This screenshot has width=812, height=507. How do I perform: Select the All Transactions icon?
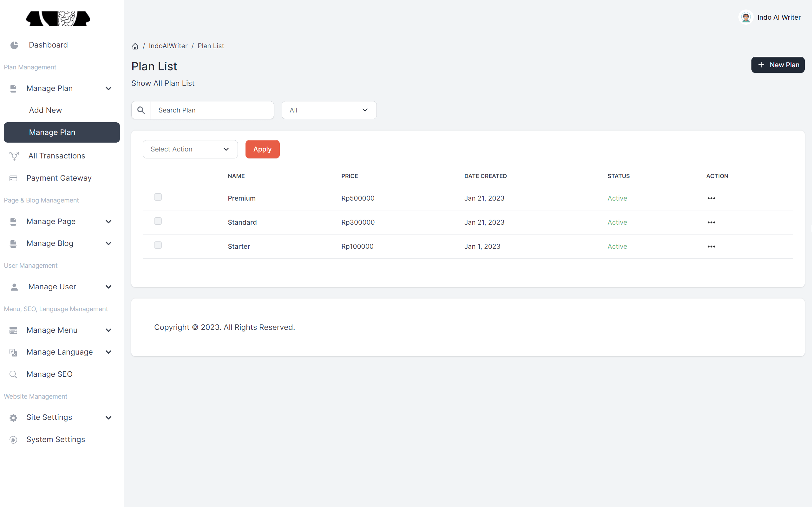(x=14, y=156)
